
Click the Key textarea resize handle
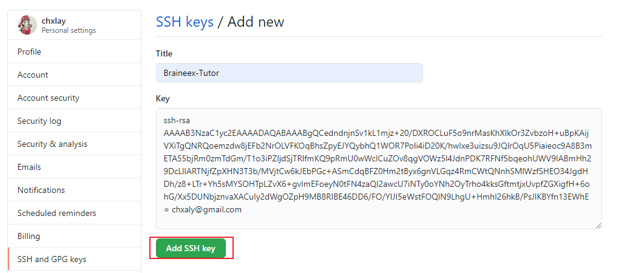(x=598, y=225)
